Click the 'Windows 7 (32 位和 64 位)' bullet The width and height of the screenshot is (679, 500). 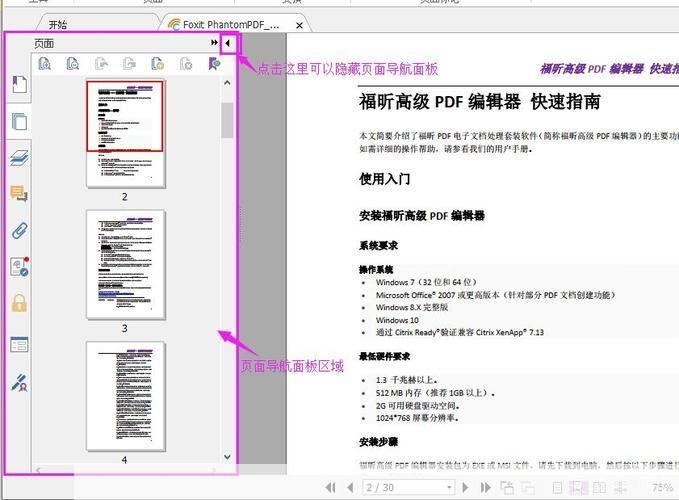coord(426,282)
